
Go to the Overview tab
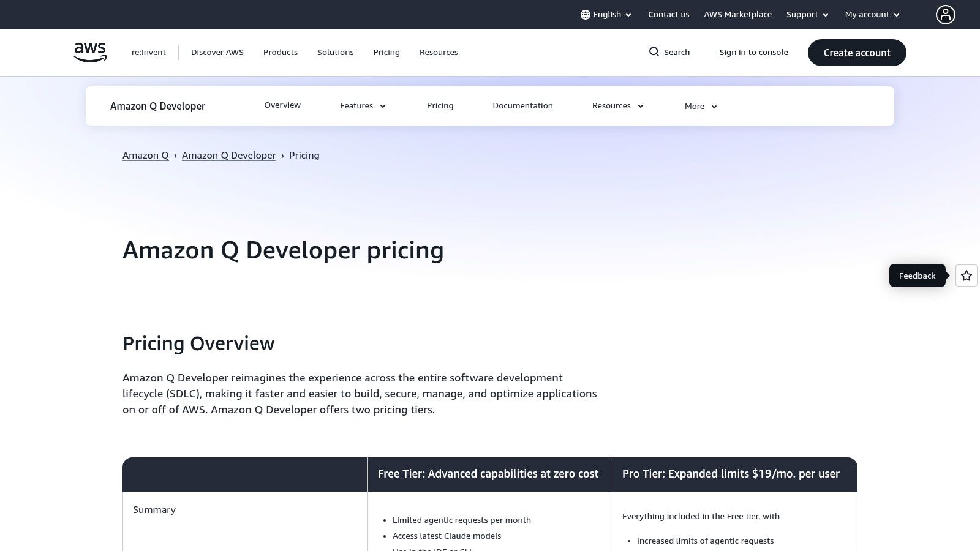(x=282, y=105)
